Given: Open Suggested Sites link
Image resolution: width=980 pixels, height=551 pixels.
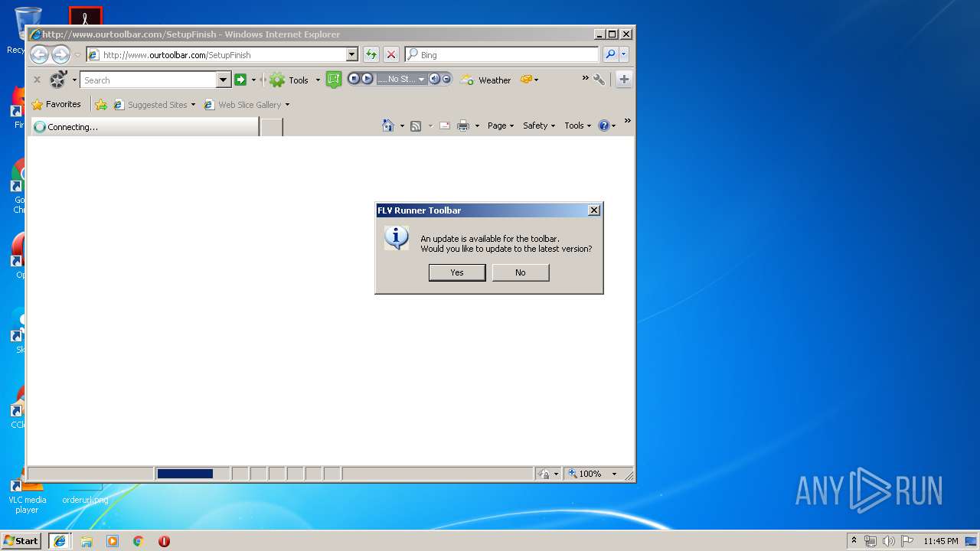Looking at the screenshot, I should click(154, 105).
